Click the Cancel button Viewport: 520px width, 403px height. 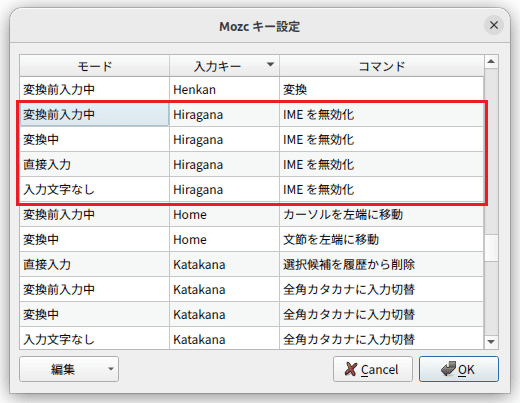click(x=373, y=369)
